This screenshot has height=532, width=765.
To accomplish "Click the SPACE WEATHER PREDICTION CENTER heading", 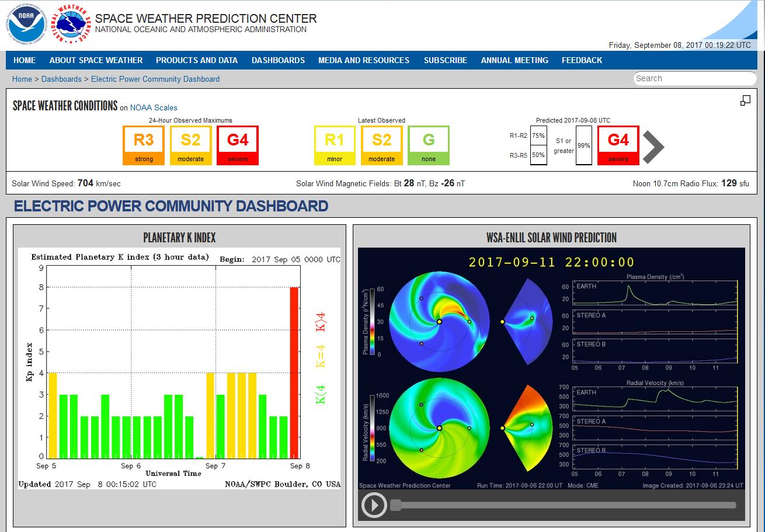I will (x=206, y=19).
